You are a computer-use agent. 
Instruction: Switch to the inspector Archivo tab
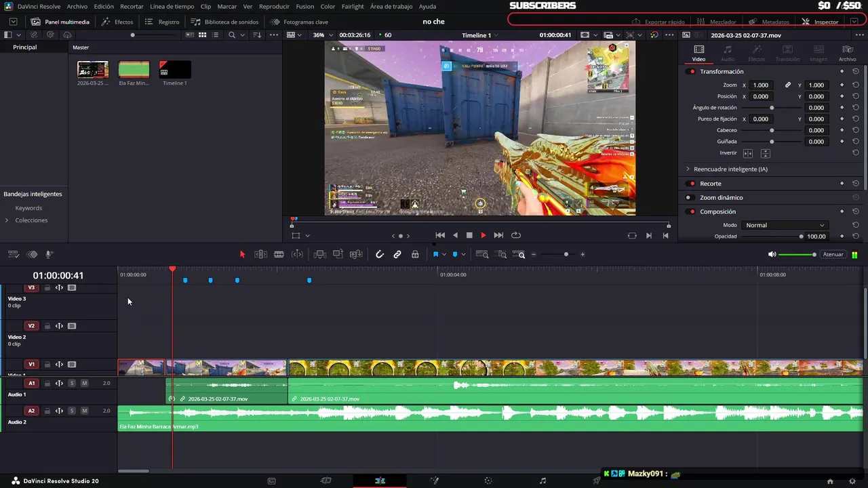(x=848, y=53)
